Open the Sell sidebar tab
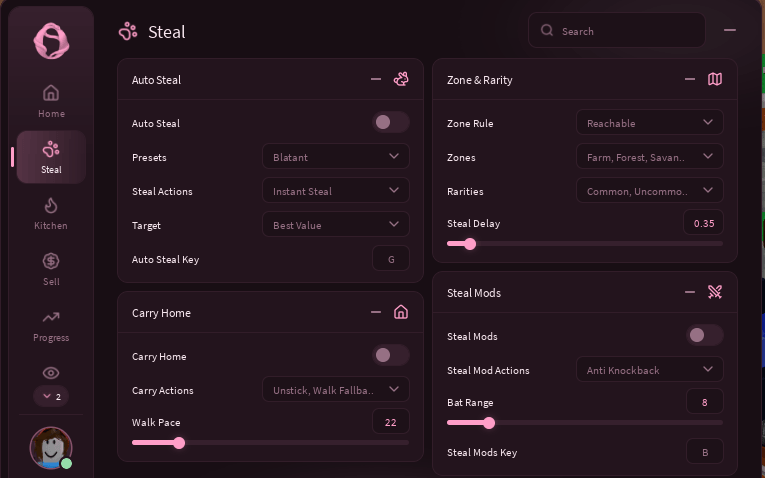765x478 pixels. click(x=51, y=269)
